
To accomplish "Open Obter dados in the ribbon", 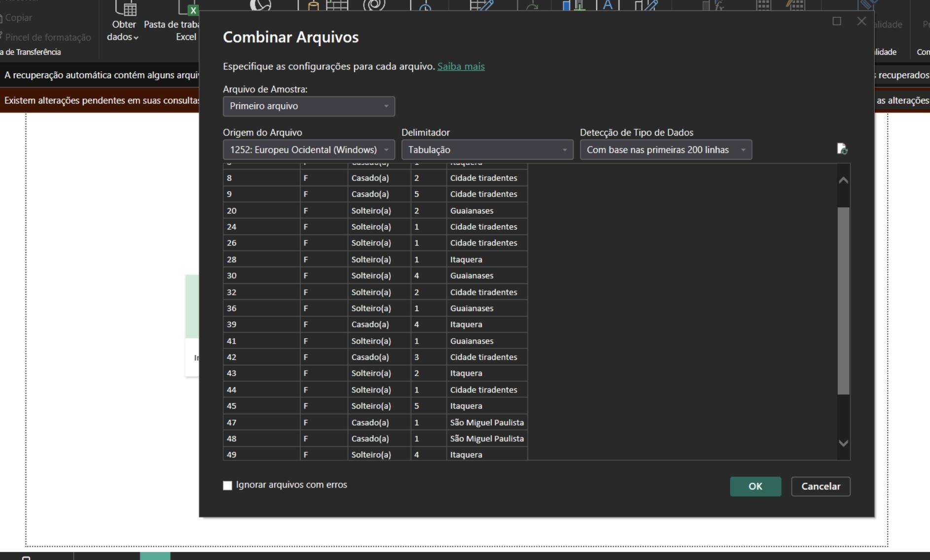I will click(x=123, y=22).
